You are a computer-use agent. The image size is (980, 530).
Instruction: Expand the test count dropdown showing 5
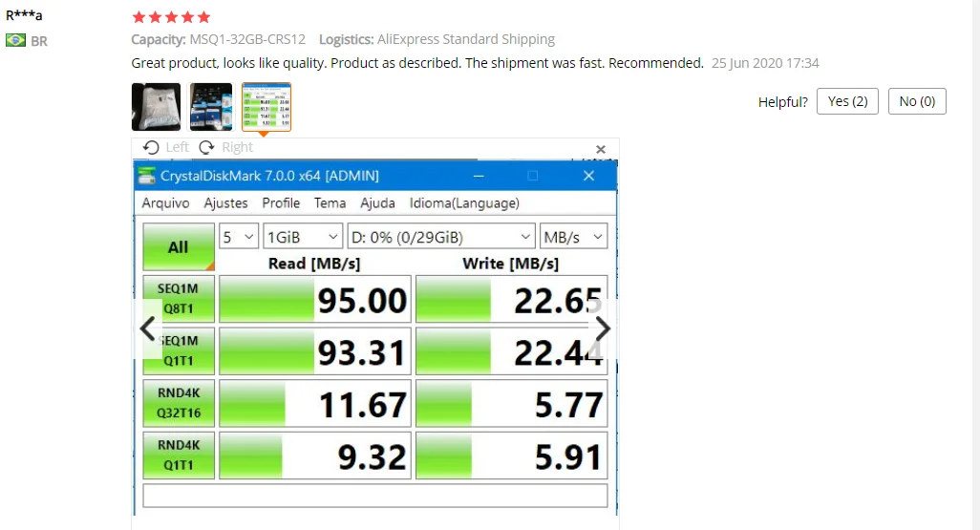click(238, 237)
